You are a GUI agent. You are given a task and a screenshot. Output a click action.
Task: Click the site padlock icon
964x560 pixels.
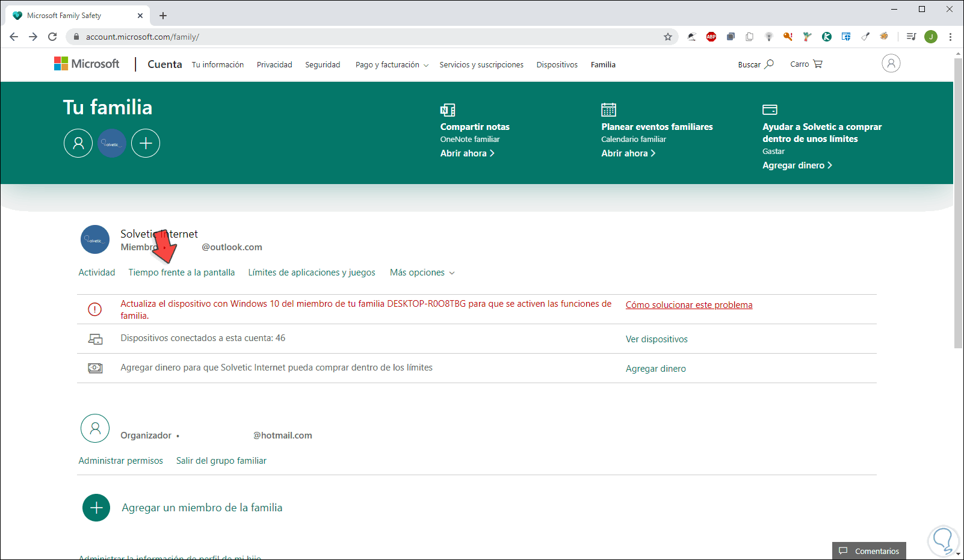click(76, 37)
